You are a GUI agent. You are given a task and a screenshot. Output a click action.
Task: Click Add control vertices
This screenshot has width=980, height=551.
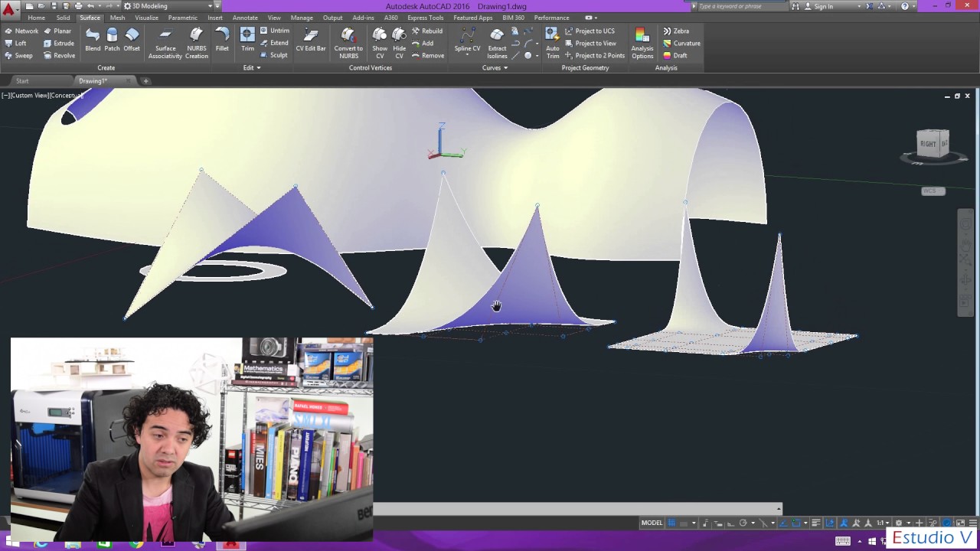click(423, 44)
